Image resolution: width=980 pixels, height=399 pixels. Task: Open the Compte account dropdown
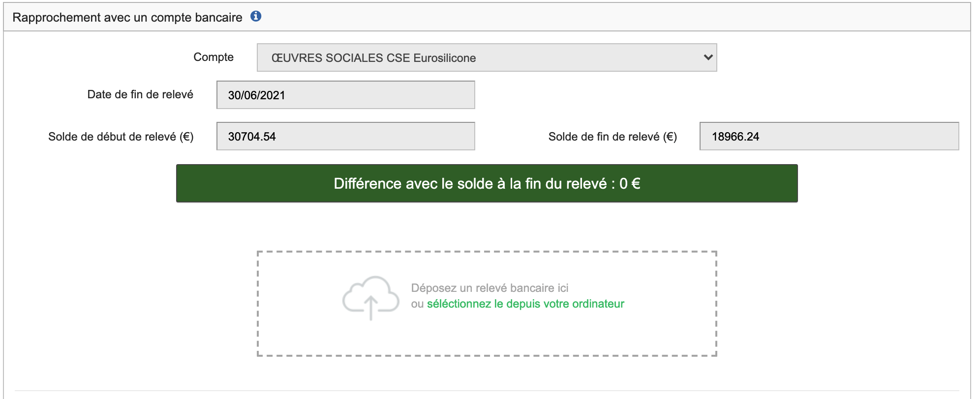(486, 57)
